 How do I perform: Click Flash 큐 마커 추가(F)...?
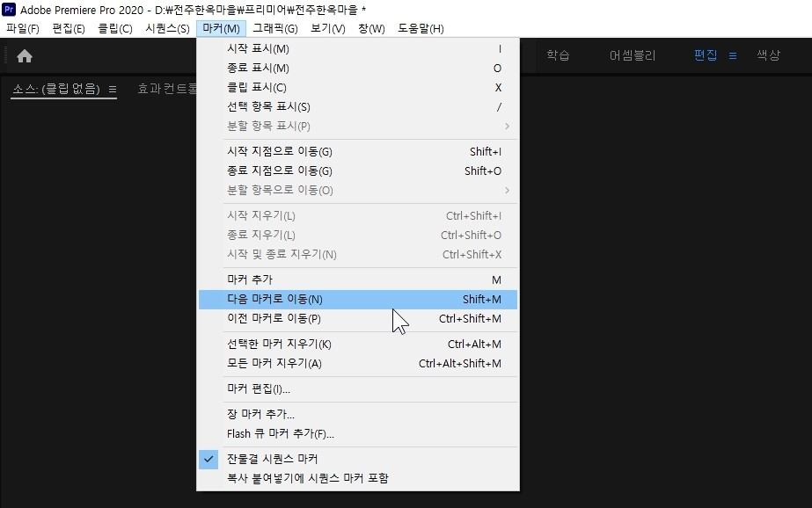[x=358, y=433]
